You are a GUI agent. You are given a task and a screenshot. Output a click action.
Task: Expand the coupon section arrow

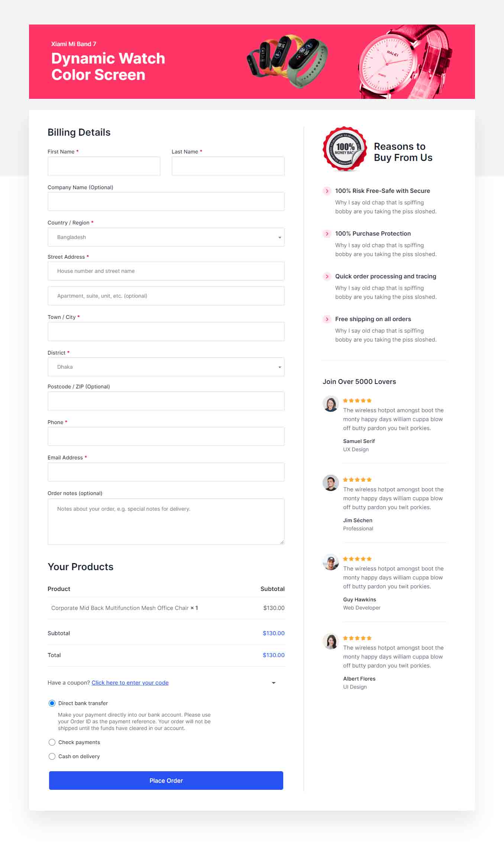274,683
